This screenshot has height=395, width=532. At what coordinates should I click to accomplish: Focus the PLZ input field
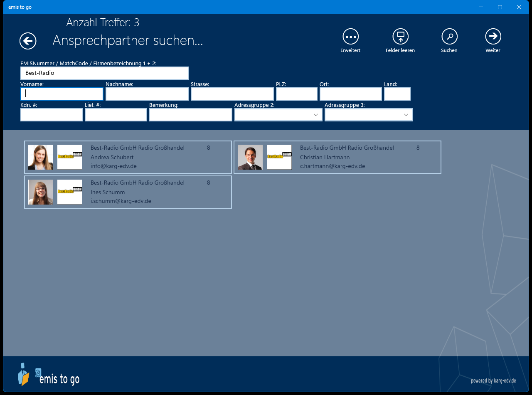tap(297, 94)
